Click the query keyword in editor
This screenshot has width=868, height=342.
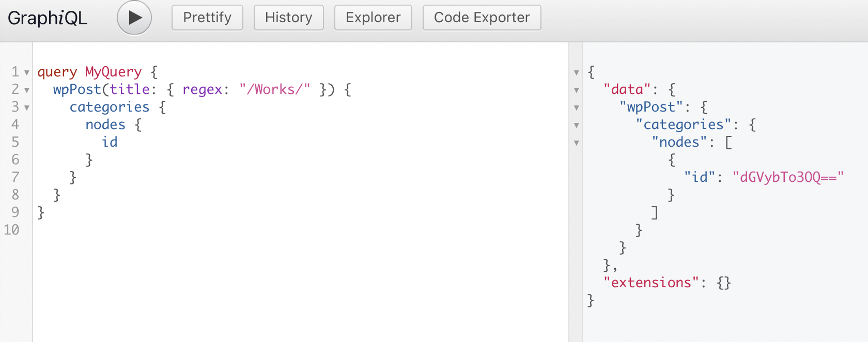click(57, 72)
